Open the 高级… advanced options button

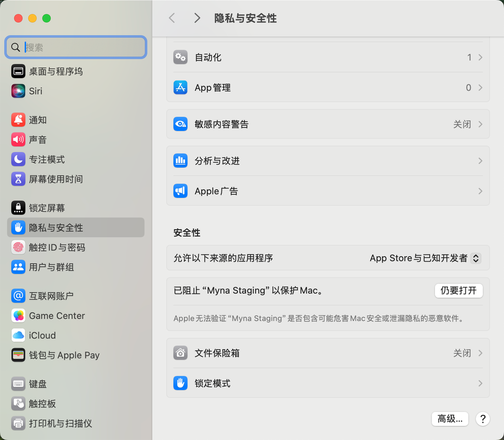[x=450, y=419]
